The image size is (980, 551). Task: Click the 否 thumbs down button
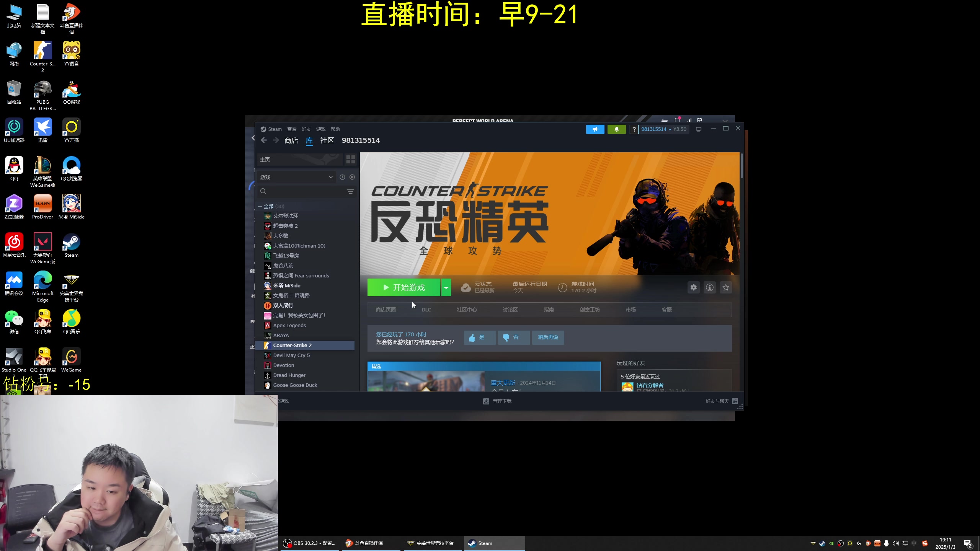(513, 337)
